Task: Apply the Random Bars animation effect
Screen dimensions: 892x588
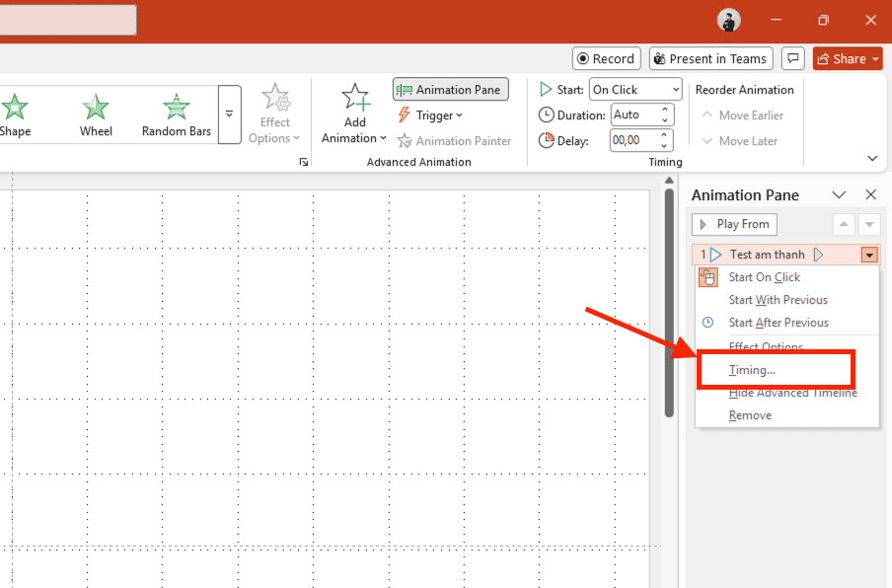Action: [x=177, y=114]
